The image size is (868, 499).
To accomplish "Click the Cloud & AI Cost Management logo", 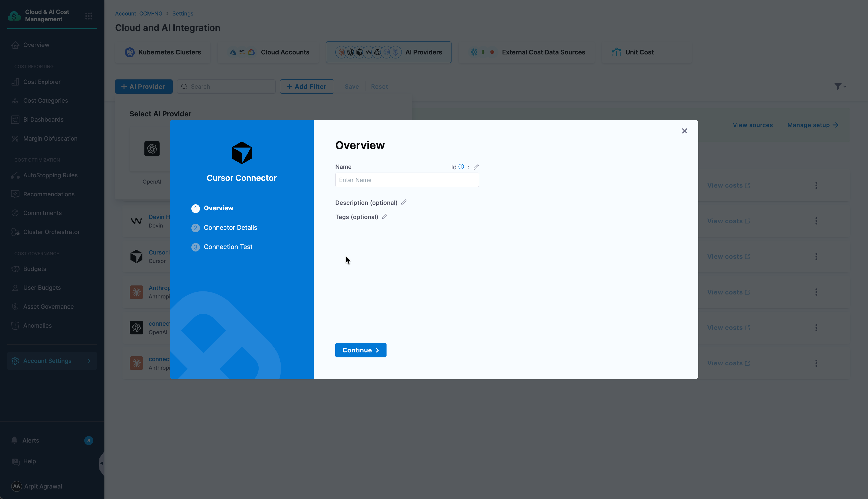I will click(14, 16).
